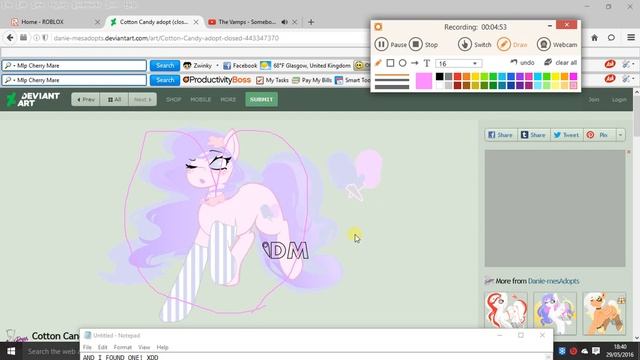This screenshot has height=360, width=640.
Task: Click first Mlp Cherry Mare search field
Action: [x=74, y=65]
